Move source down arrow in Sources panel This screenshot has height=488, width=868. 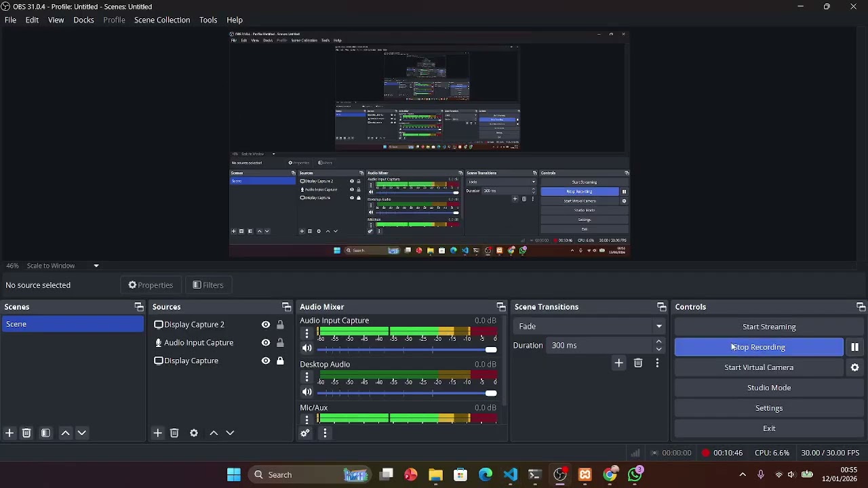pos(230,433)
